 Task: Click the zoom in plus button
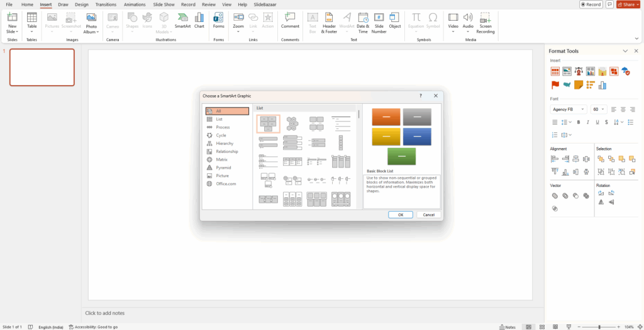(619, 327)
